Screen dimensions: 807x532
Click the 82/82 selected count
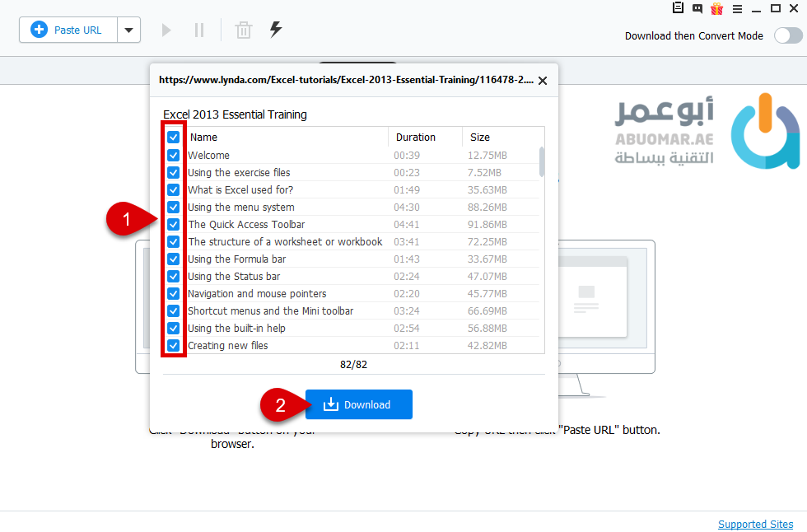click(x=353, y=364)
